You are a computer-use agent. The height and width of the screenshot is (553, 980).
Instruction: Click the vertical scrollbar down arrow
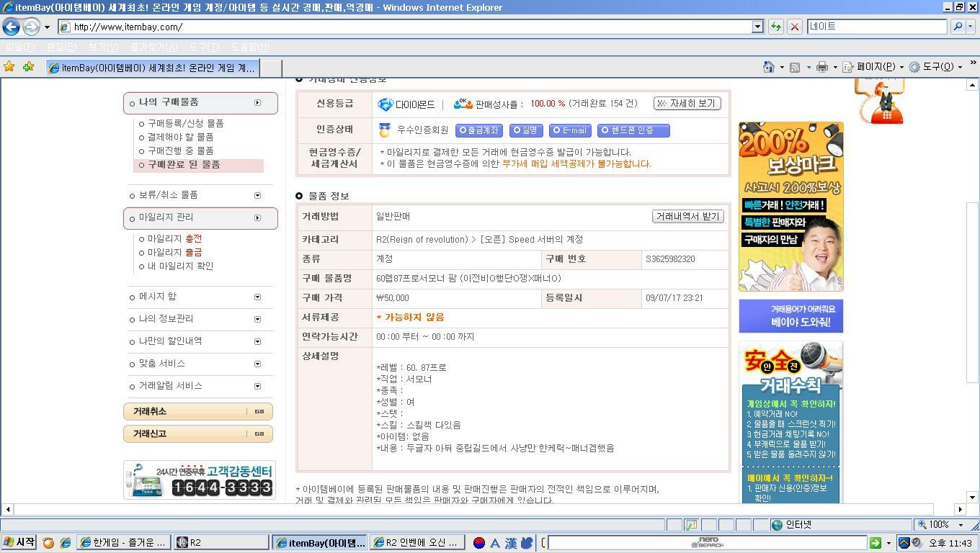pos(973,497)
